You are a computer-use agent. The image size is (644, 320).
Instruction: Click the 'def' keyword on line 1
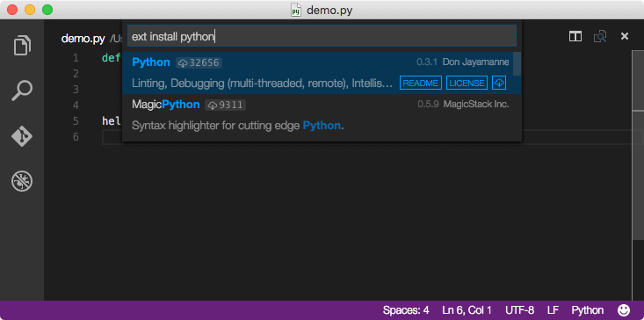point(111,58)
